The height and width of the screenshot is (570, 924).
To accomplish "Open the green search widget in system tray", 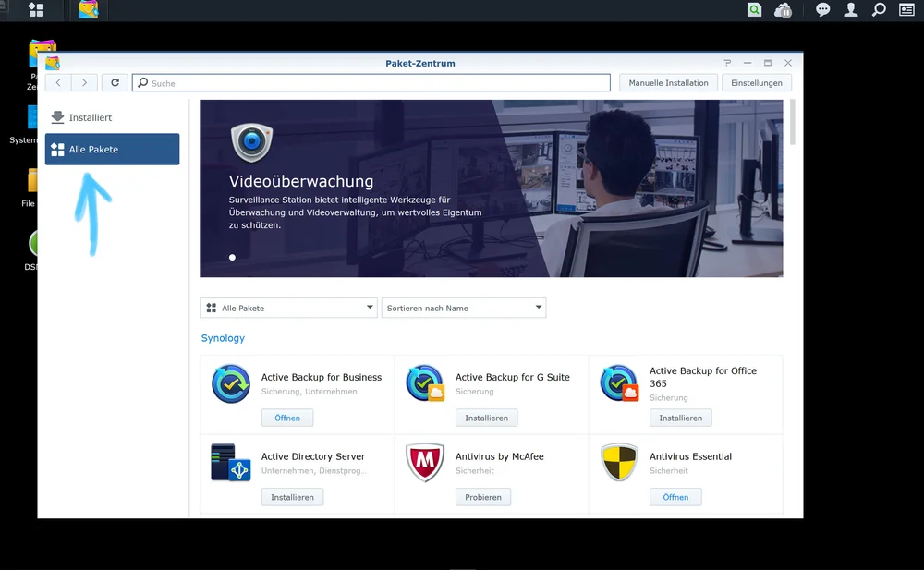I will [x=754, y=9].
